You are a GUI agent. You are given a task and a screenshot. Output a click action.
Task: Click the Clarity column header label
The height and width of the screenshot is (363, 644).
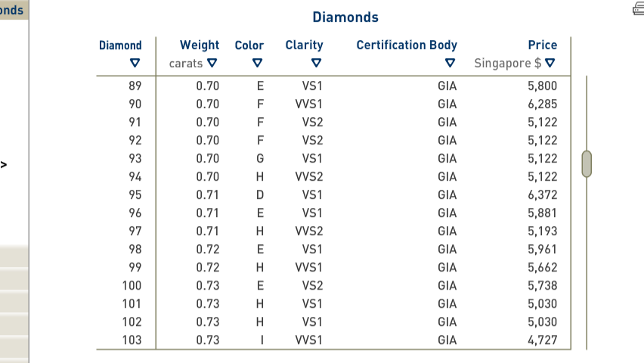pyautogui.click(x=304, y=45)
